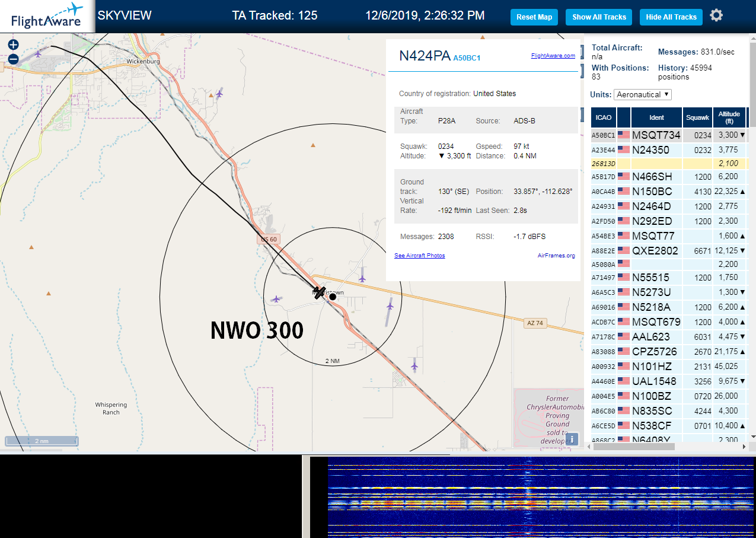This screenshot has height=538, width=756.
Task: Sort table by ICAO column header
Action: pos(603,117)
